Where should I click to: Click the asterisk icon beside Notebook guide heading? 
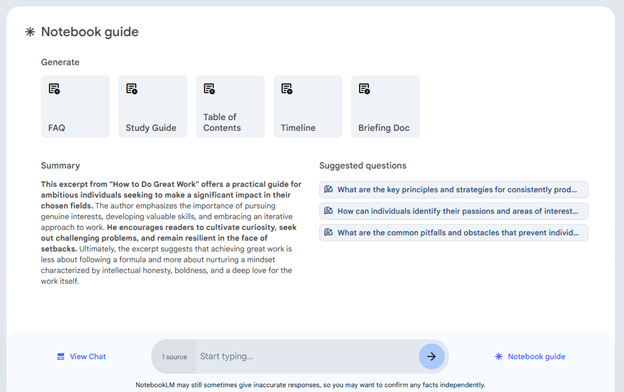[x=30, y=32]
